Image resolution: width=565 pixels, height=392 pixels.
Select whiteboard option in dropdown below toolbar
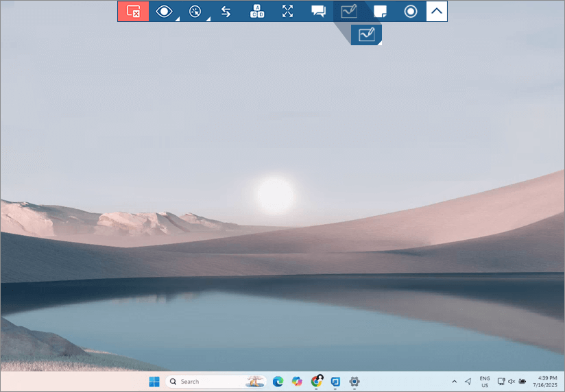[367, 34]
